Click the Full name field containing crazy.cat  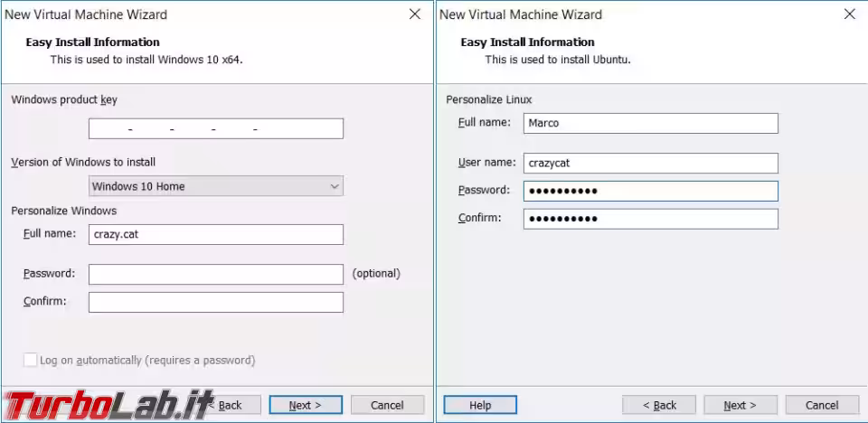(216, 234)
